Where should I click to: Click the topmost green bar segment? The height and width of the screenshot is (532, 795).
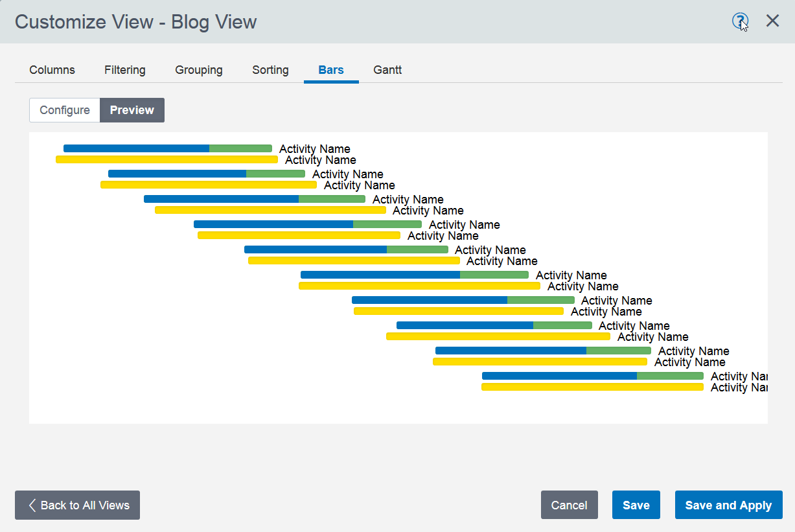point(240,148)
